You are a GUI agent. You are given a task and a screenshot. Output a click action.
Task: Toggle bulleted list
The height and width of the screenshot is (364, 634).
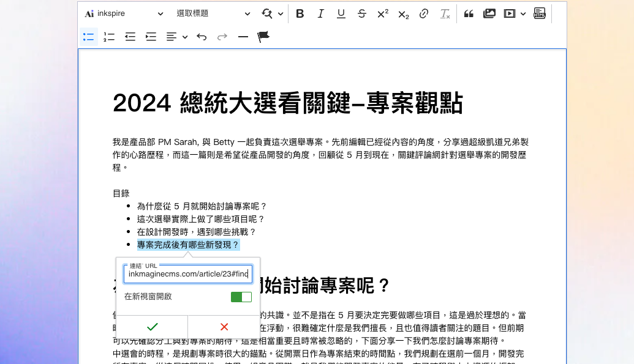(89, 37)
